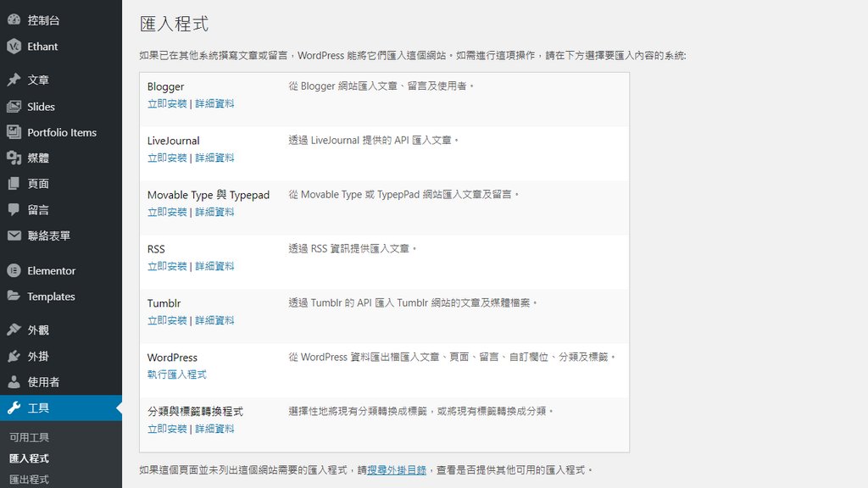Viewport: 868px width, 488px height.
Task: Select the 工具 wrench icon
Action: (14, 408)
